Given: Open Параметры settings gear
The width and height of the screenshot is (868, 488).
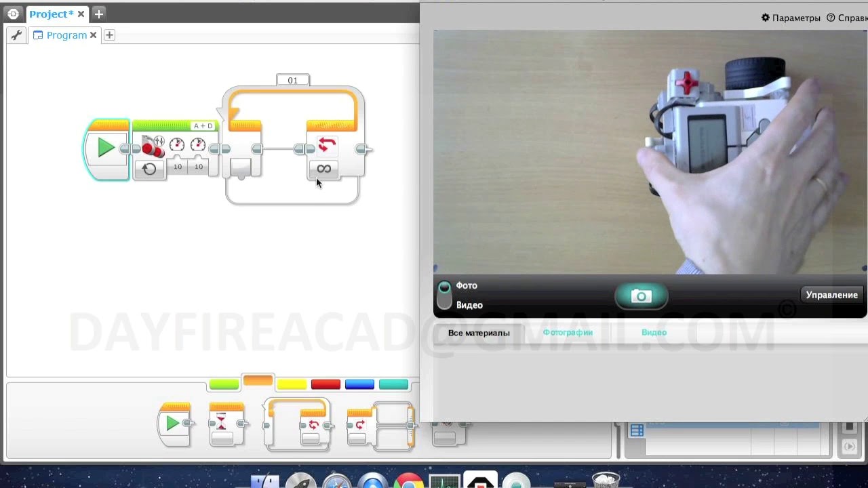Looking at the screenshot, I should tap(791, 18).
